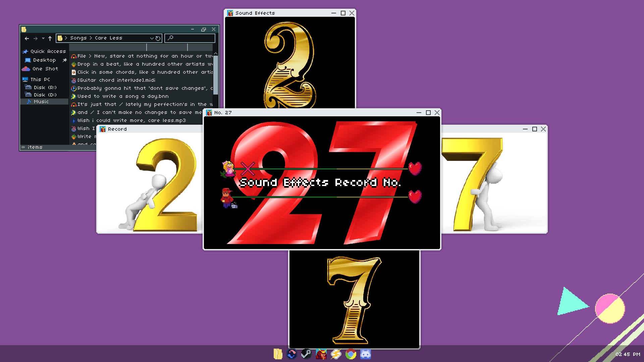Select file 'Click in some chords'

click(142, 72)
